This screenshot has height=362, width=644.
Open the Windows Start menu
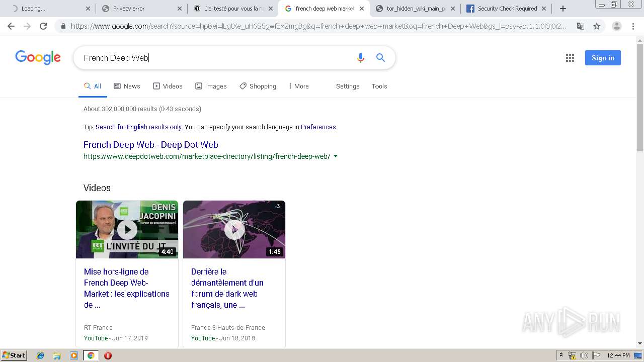pyautogui.click(x=14, y=355)
